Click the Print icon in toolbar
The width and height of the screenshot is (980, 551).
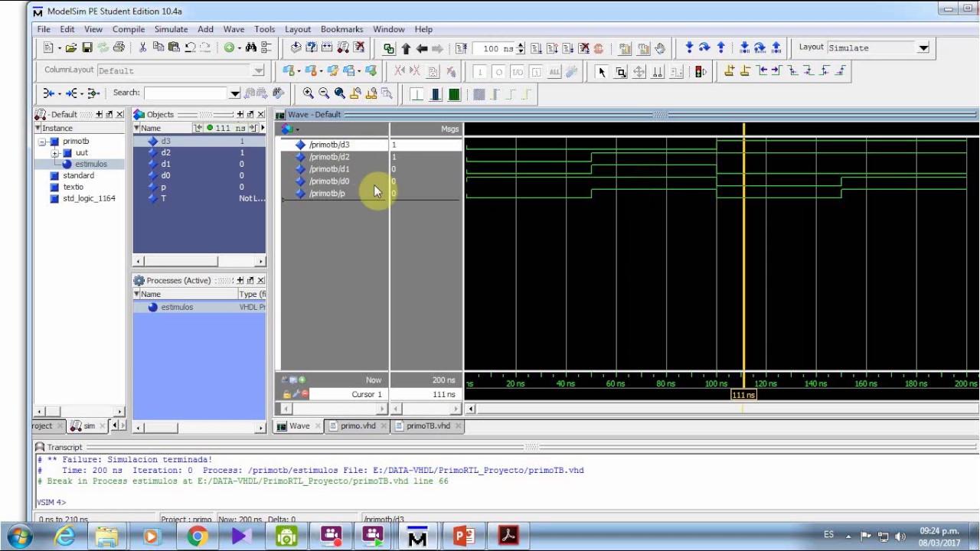pos(119,48)
